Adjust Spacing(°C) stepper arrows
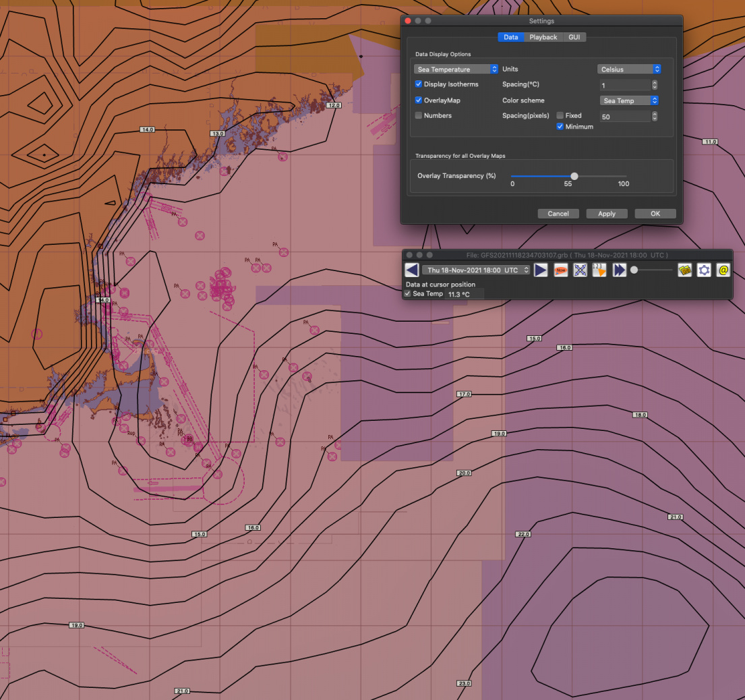Image resolution: width=745 pixels, height=700 pixels. pyautogui.click(x=654, y=85)
